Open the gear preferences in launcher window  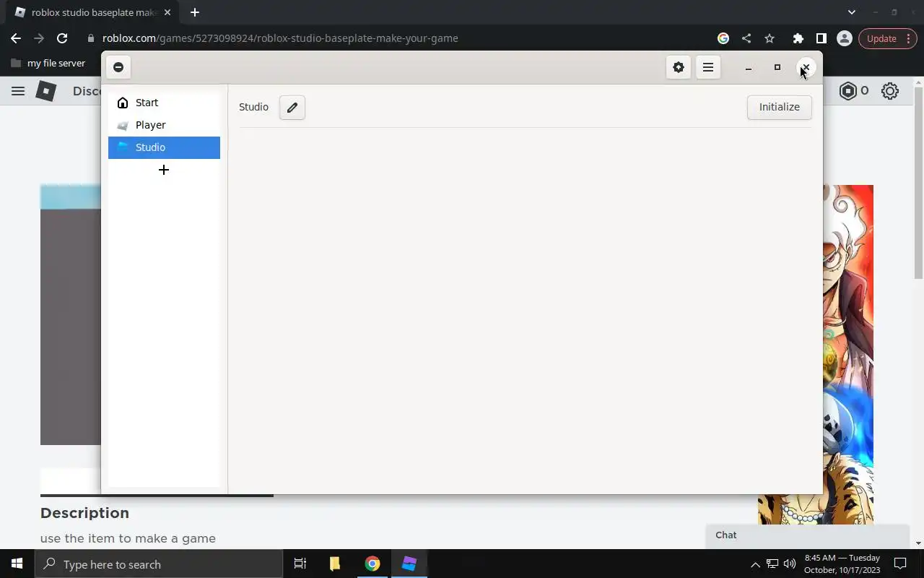[x=679, y=67]
